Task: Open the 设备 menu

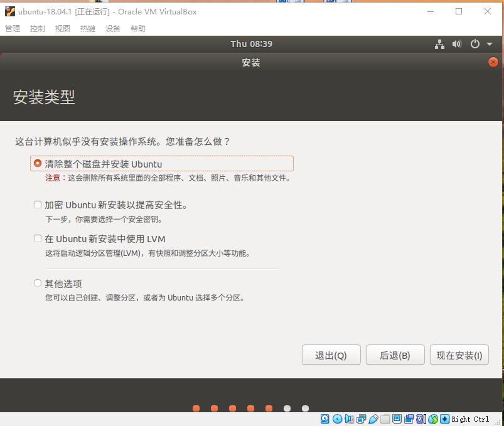Action: (113, 29)
